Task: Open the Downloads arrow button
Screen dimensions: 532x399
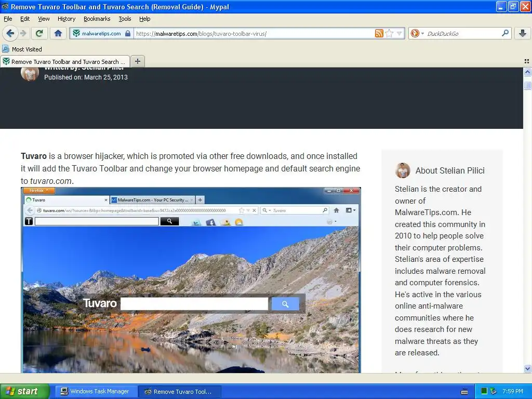Action: pyautogui.click(x=523, y=33)
